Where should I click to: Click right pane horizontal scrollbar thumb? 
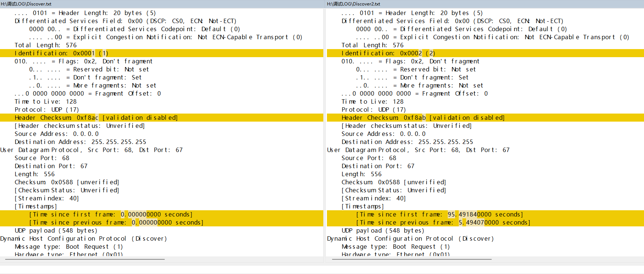[x=411, y=259]
